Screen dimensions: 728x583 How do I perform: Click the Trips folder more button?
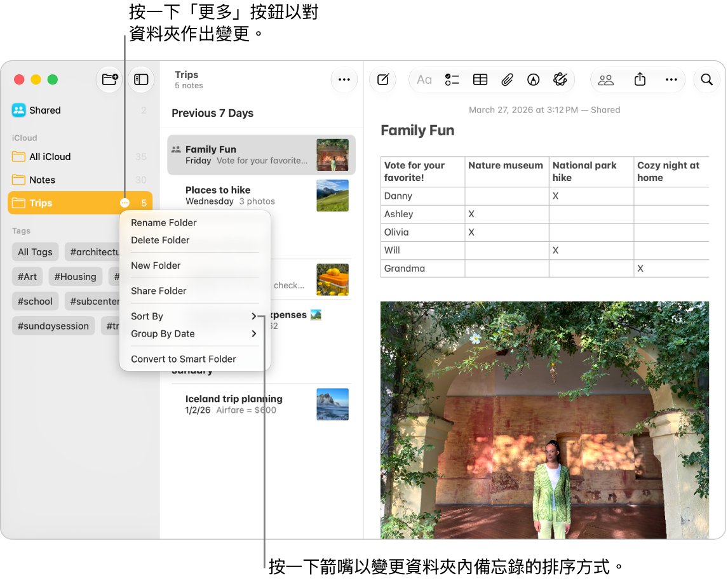(125, 203)
